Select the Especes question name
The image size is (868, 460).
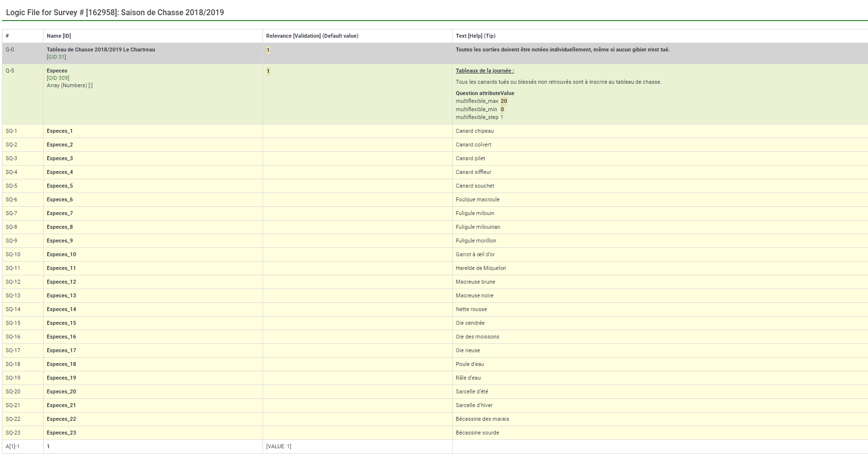[x=57, y=71]
